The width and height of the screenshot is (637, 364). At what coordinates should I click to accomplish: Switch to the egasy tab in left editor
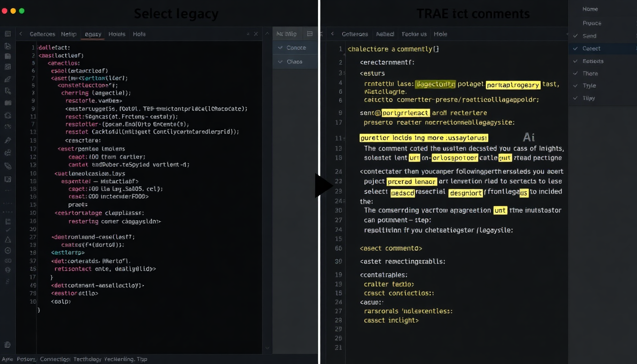point(93,34)
